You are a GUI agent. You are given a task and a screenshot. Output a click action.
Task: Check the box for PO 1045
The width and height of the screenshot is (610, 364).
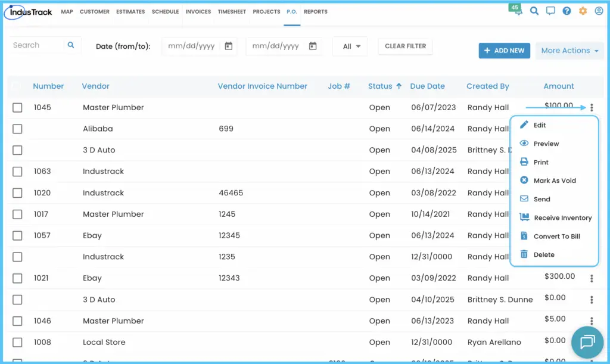click(x=17, y=107)
